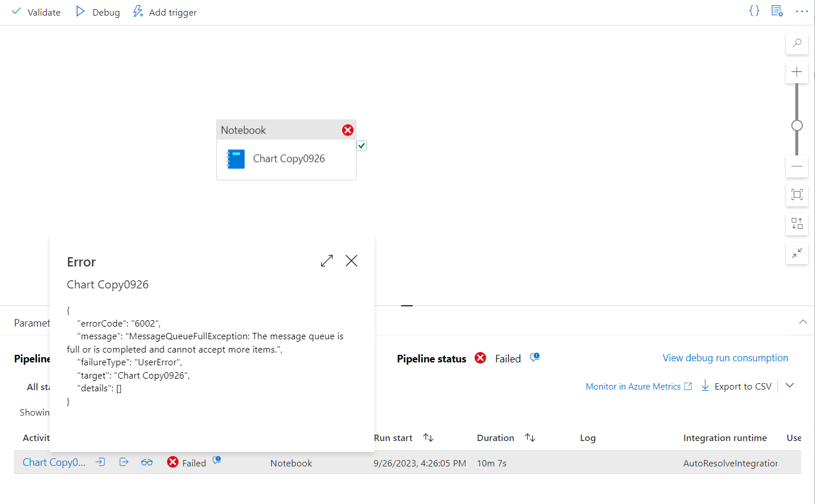View pipeline JSON code via curly braces icon
Screen dimensions: 815x504
(754, 10)
